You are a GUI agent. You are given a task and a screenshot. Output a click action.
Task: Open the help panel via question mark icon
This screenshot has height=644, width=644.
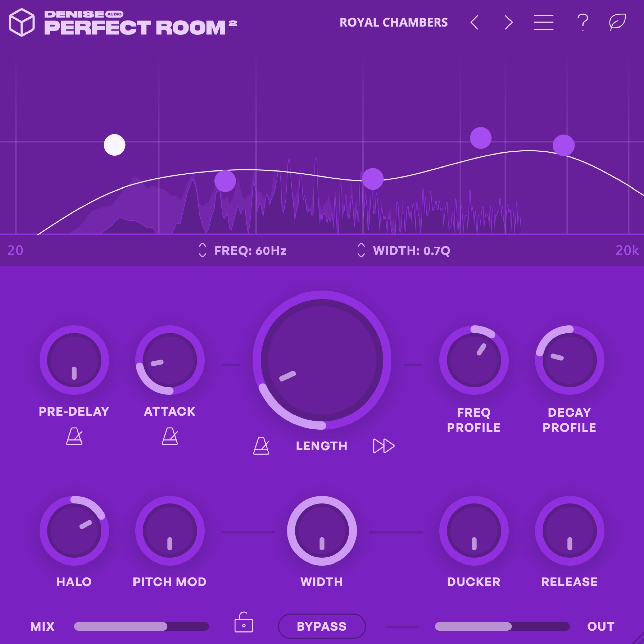click(583, 23)
